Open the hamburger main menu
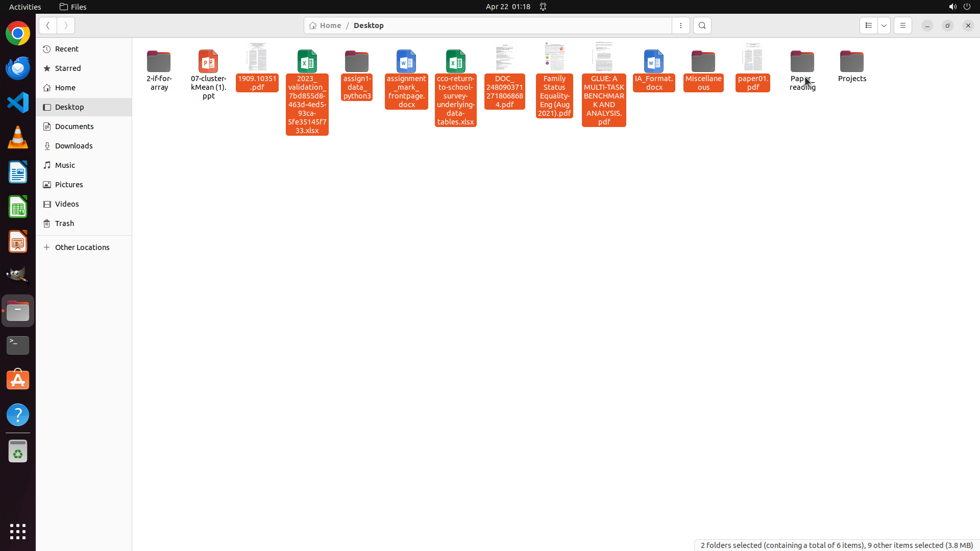This screenshot has height=551, width=980. pyautogui.click(x=902, y=26)
